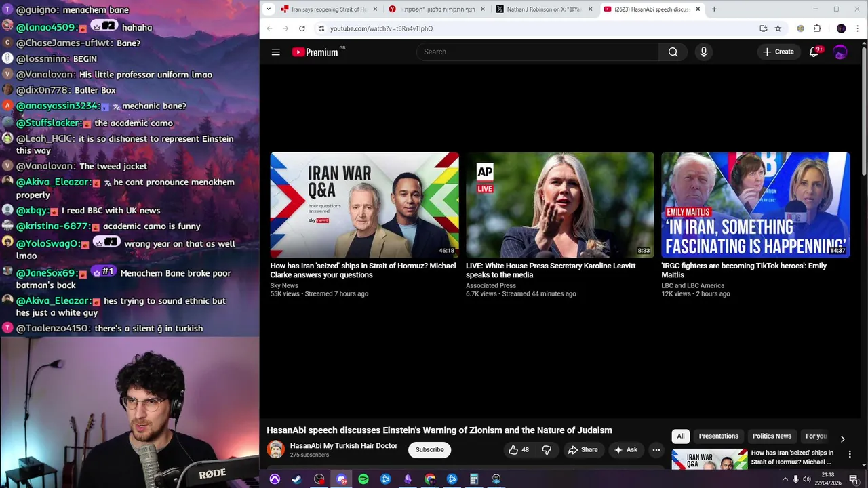The width and height of the screenshot is (868, 488).
Task: Bookmark this page with the star icon
Action: 778,28
